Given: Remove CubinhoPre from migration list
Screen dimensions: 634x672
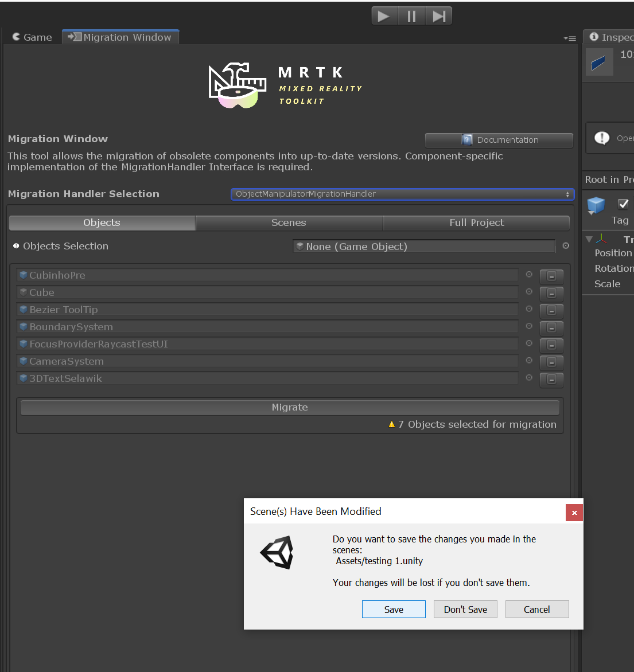Looking at the screenshot, I should [551, 276].
